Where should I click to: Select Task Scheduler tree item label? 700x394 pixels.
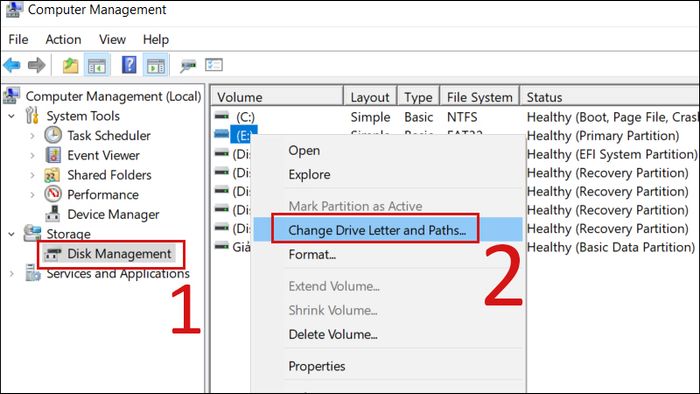[x=109, y=135]
